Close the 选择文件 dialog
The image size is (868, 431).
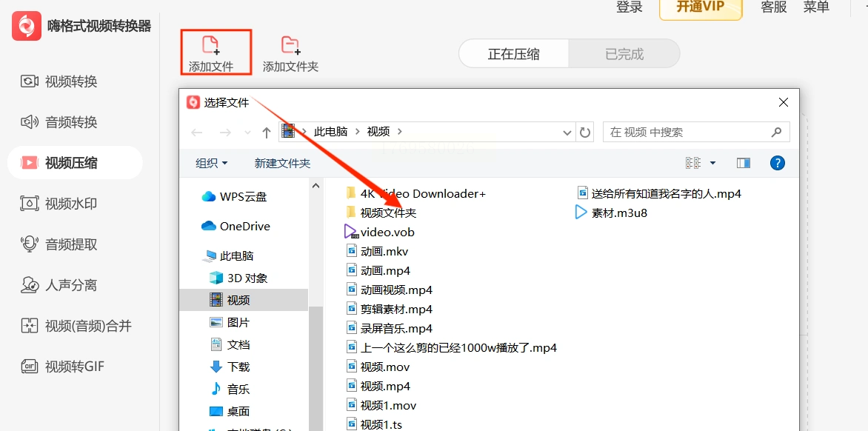point(784,102)
